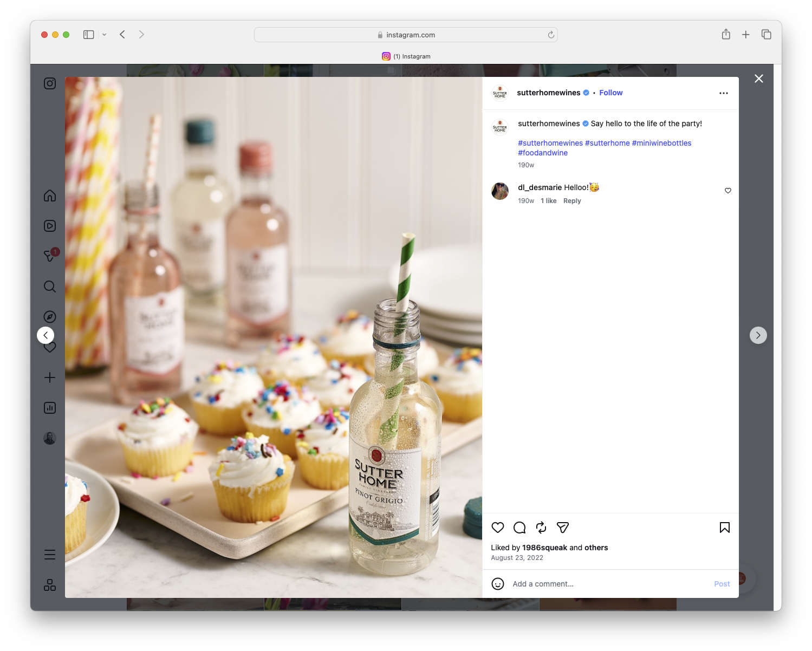Image resolution: width=812 pixels, height=651 pixels.
Task: Open Instagram home via logo icon
Action: [x=50, y=83]
